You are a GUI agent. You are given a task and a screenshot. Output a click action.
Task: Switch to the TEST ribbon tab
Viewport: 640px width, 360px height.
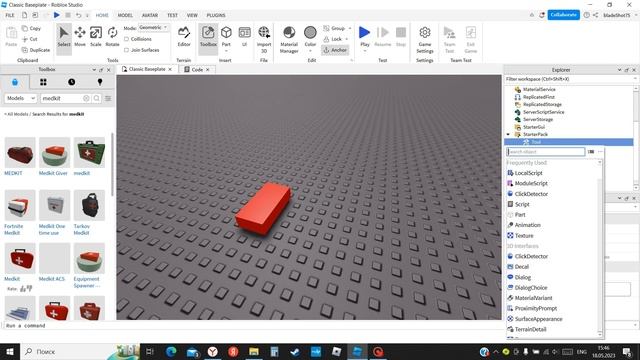(172, 15)
